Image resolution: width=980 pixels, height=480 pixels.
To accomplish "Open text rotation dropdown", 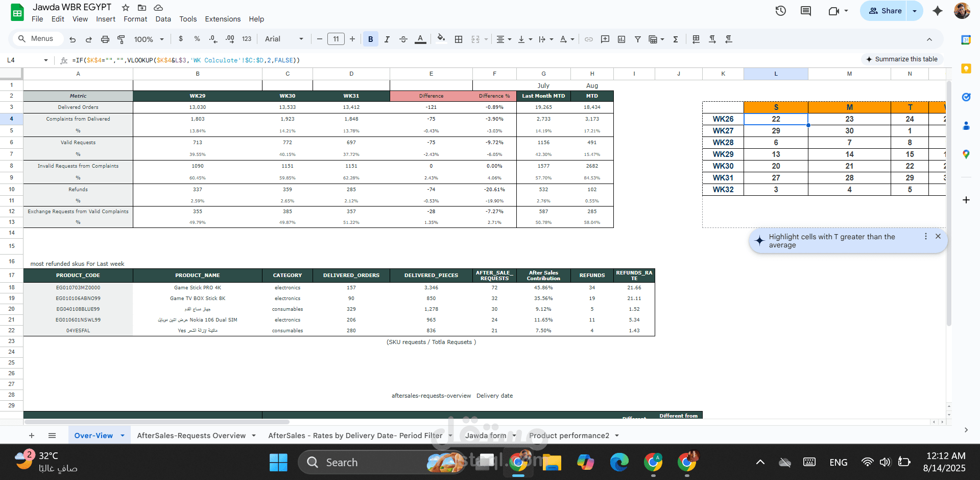I will (567, 39).
